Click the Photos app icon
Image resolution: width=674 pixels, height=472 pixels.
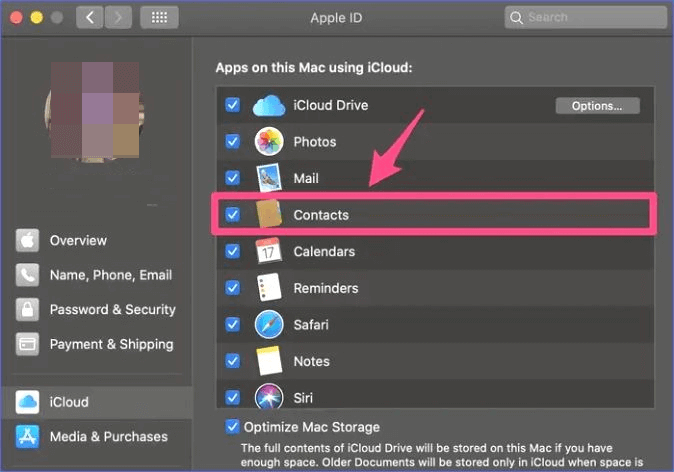pos(269,141)
